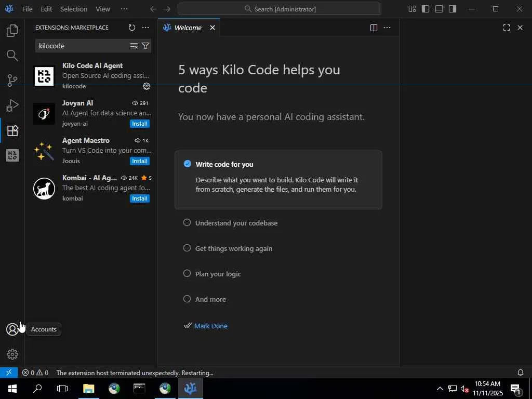Open the Source Control view

(x=12, y=81)
